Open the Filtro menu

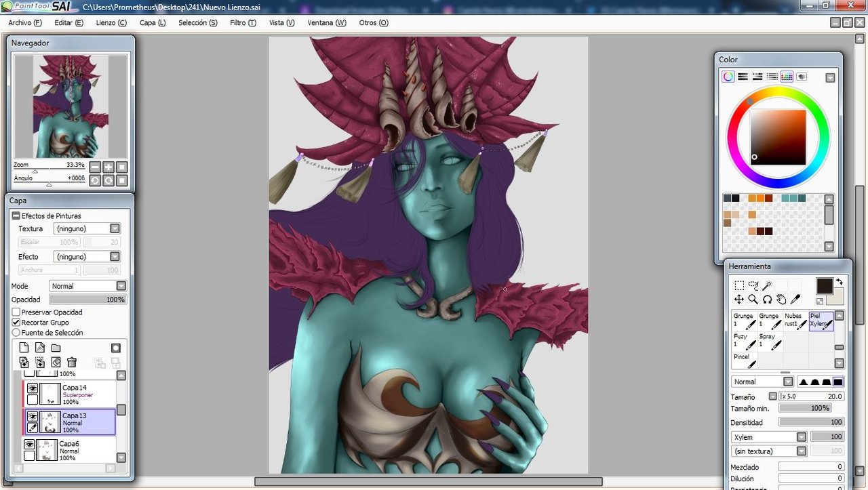click(x=243, y=22)
